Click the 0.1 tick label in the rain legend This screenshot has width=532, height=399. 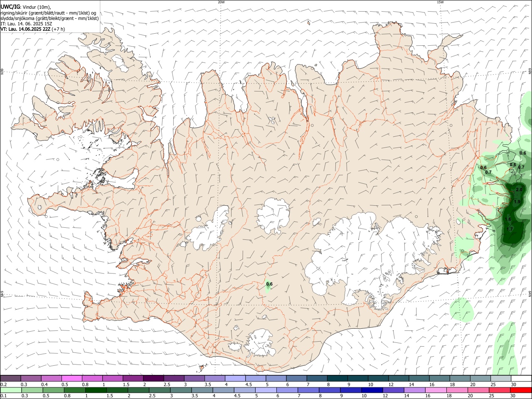(3, 396)
